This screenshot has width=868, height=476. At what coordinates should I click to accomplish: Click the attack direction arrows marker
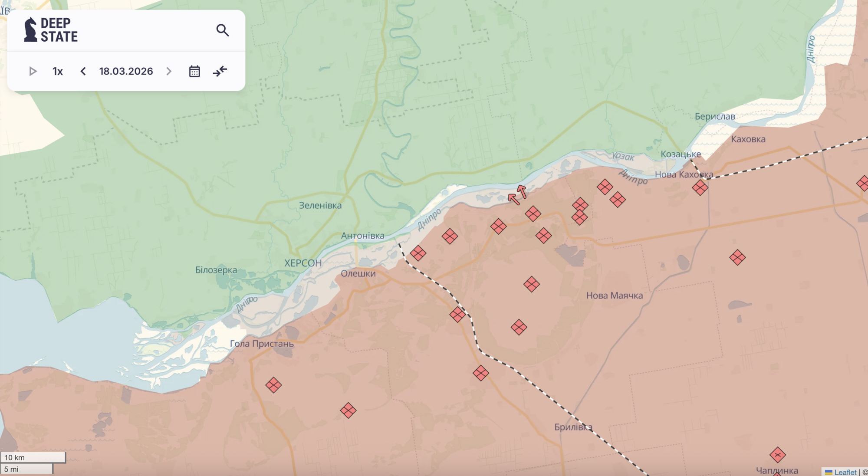[x=517, y=194]
